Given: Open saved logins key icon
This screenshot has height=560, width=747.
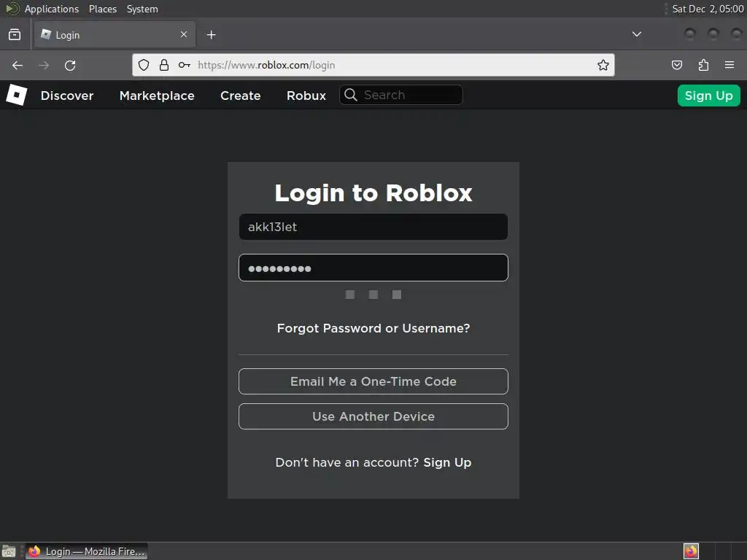Looking at the screenshot, I should [185, 65].
